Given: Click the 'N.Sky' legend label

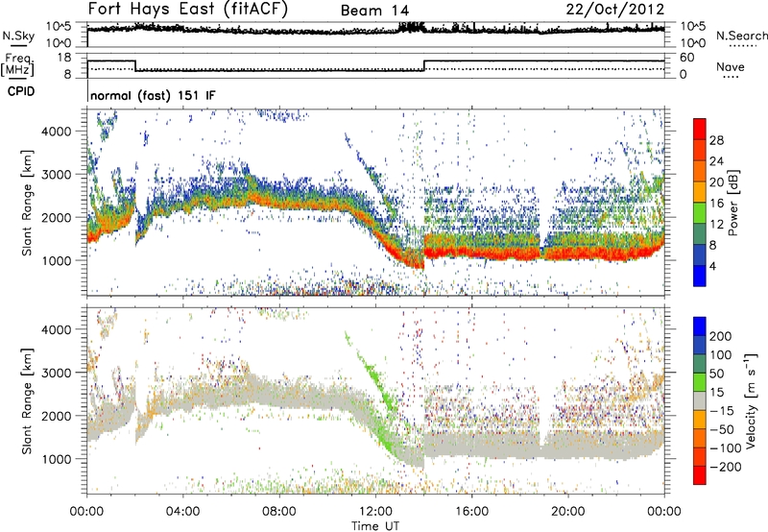Looking at the screenshot, I should point(18,36).
